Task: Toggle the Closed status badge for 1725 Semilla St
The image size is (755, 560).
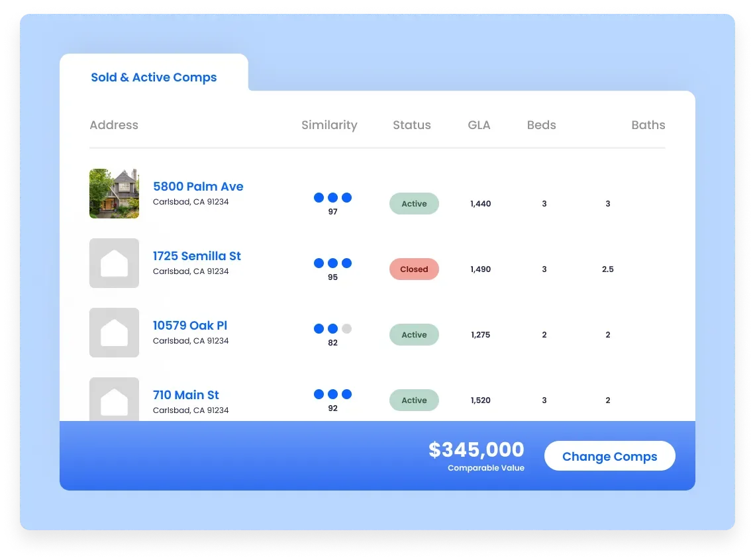Action: pos(414,269)
